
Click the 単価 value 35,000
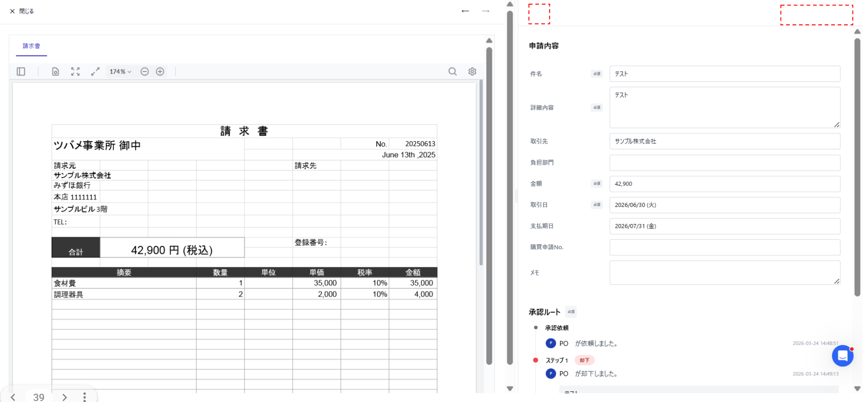(325, 283)
